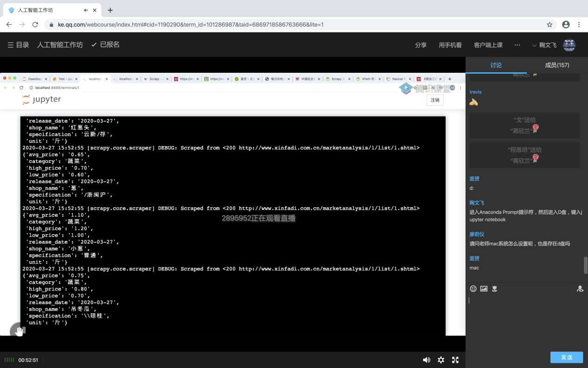The height and width of the screenshot is (368, 588).
Task: Open the three-dot more options menu
Action: click(x=518, y=45)
